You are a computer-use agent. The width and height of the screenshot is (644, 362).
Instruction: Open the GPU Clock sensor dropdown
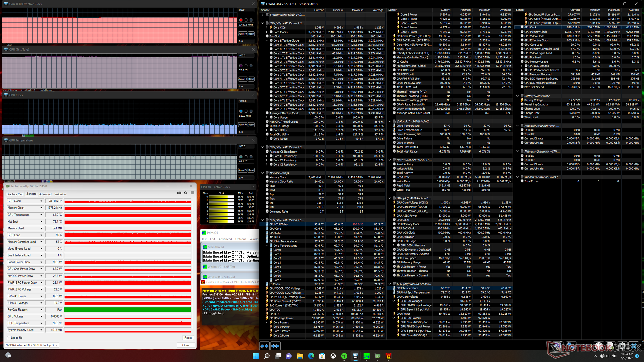[41, 201]
